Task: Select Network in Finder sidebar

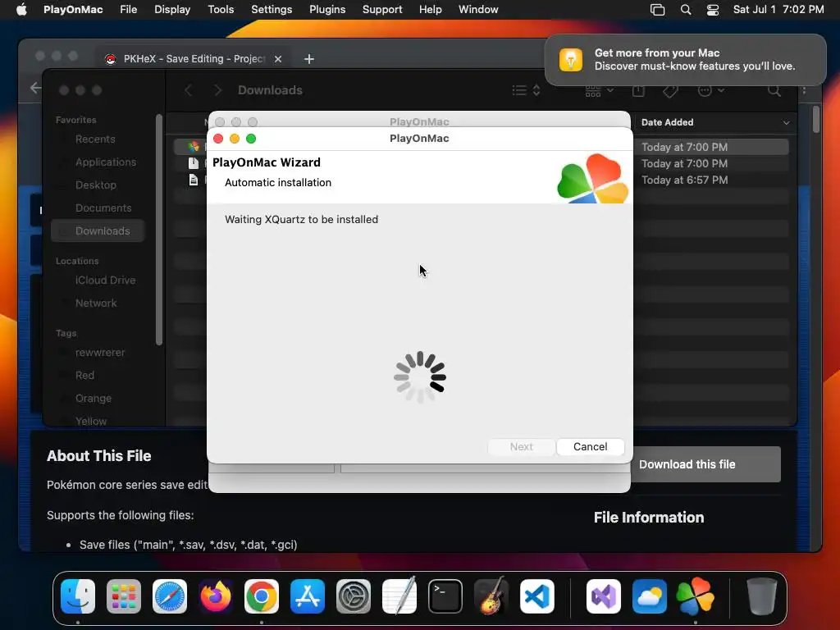Action: pyautogui.click(x=96, y=304)
